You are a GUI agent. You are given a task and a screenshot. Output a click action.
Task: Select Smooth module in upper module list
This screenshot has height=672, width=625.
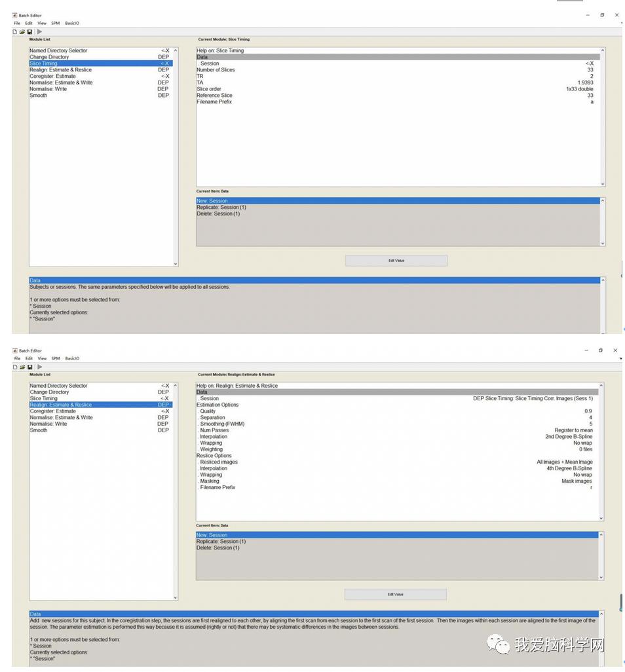coord(100,96)
